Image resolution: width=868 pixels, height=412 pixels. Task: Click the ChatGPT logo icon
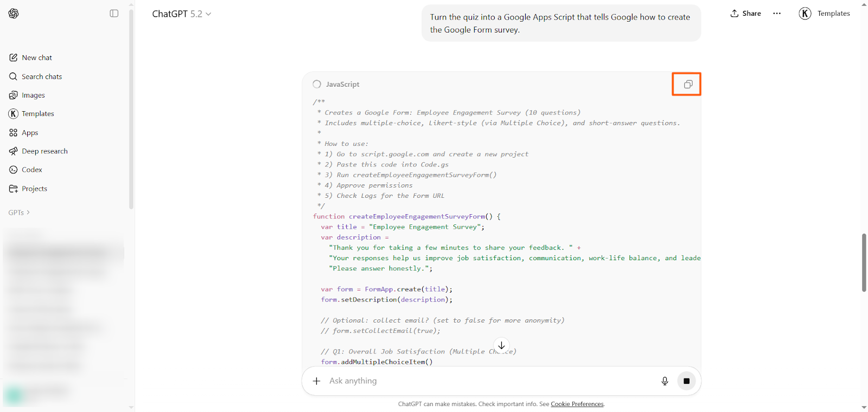point(14,14)
